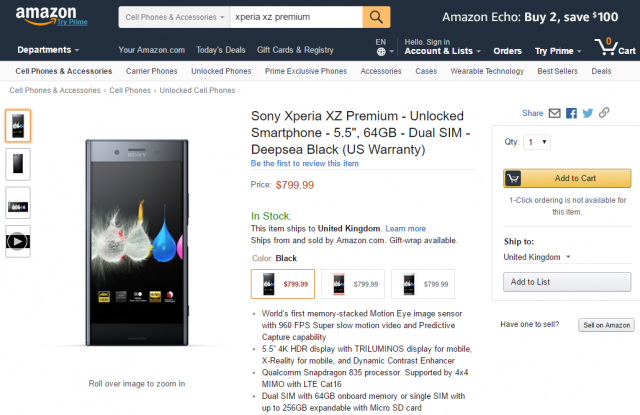Viewport: 640px width, 415px height.
Task: Choose the third phone color variant
Action: [423, 284]
